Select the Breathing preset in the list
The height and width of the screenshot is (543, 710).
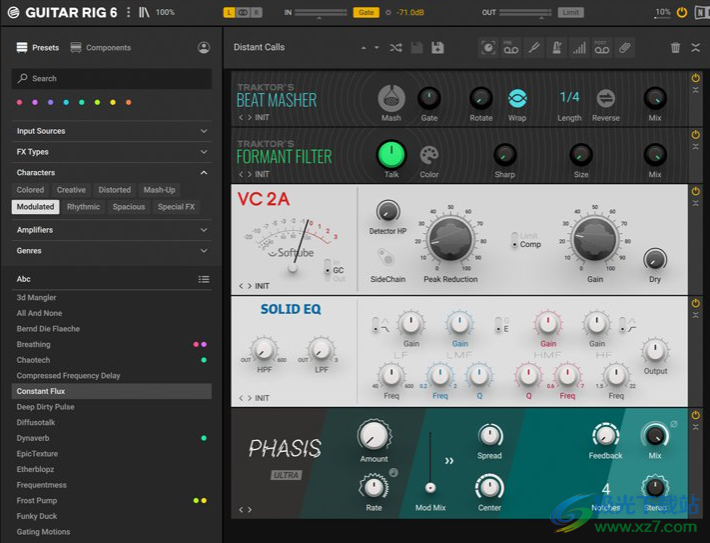pos(33,344)
